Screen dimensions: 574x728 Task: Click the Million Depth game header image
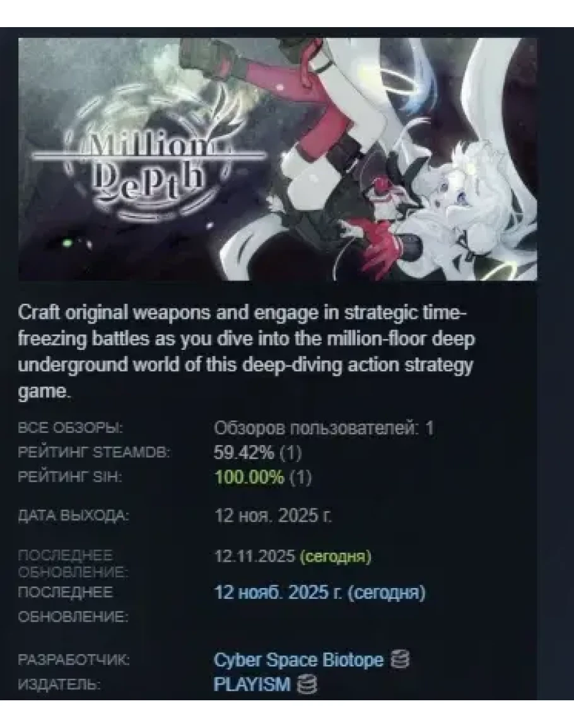(278, 159)
